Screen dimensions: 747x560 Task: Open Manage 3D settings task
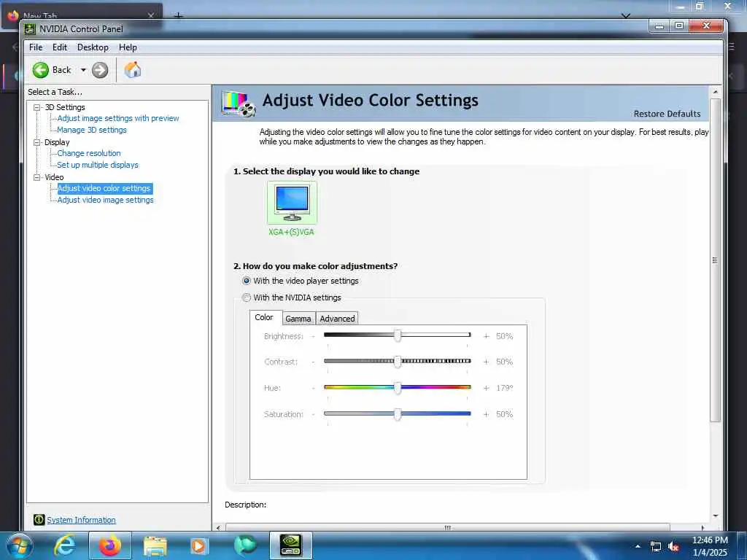click(92, 130)
